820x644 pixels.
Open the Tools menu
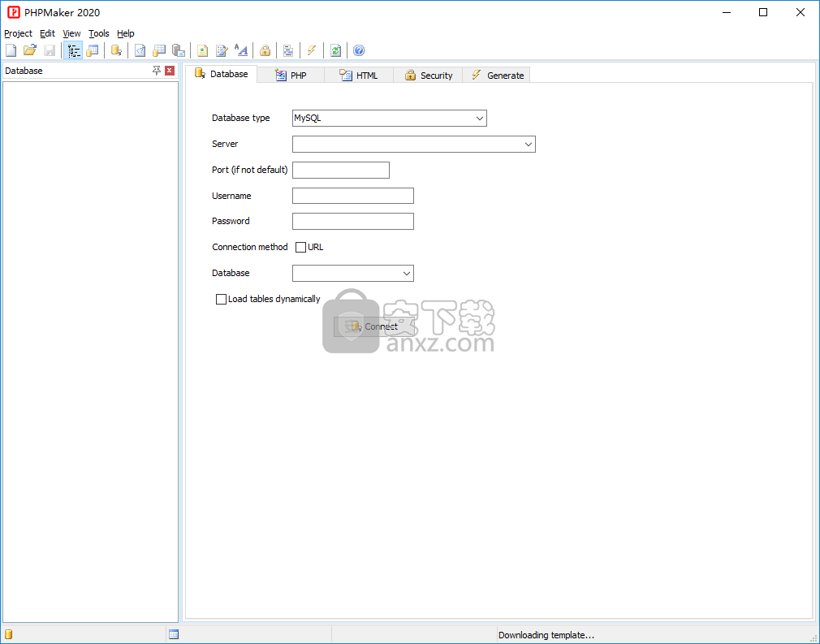point(99,33)
